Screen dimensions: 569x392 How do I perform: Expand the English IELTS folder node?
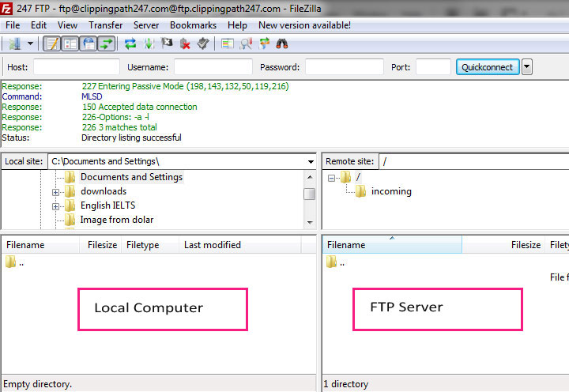pyautogui.click(x=55, y=206)
